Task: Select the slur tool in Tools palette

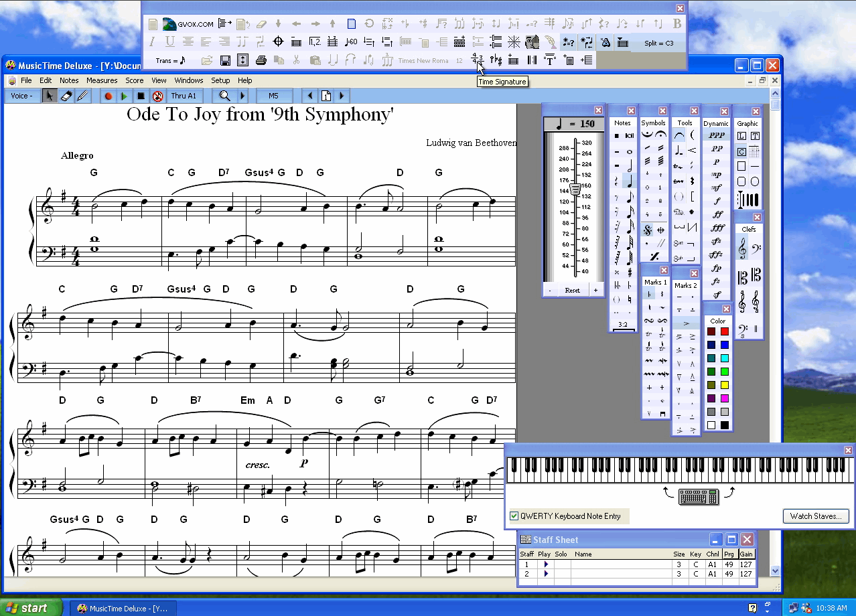Action: (679, 135)
